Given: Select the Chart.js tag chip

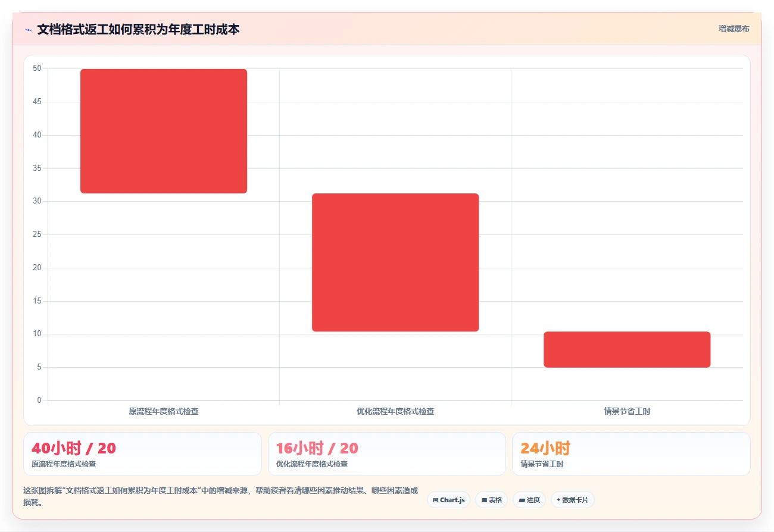Looking at the screenshot, I should pos(448,500).
